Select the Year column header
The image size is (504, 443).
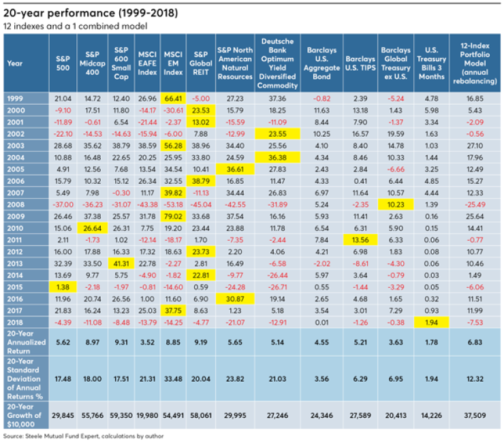pos(15,63)
